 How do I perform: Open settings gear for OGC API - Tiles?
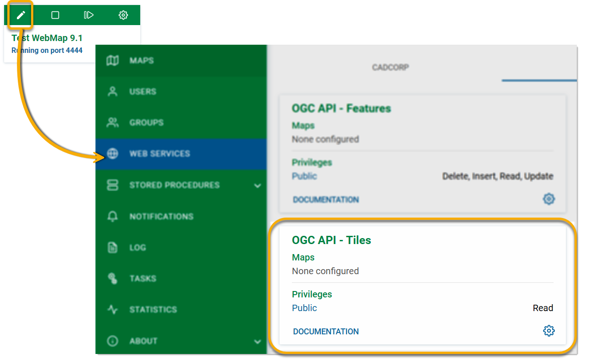coord(549,331)
